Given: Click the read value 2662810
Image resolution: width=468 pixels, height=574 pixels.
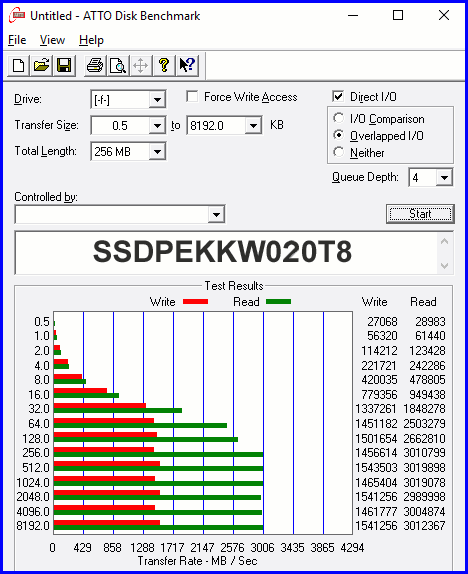Looking at the screenshot, I should 424,439.
